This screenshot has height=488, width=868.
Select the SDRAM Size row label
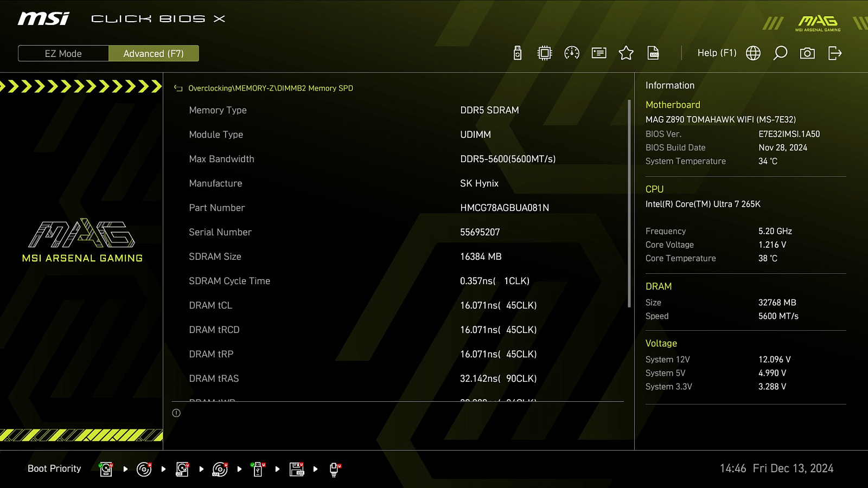[215, 256]
